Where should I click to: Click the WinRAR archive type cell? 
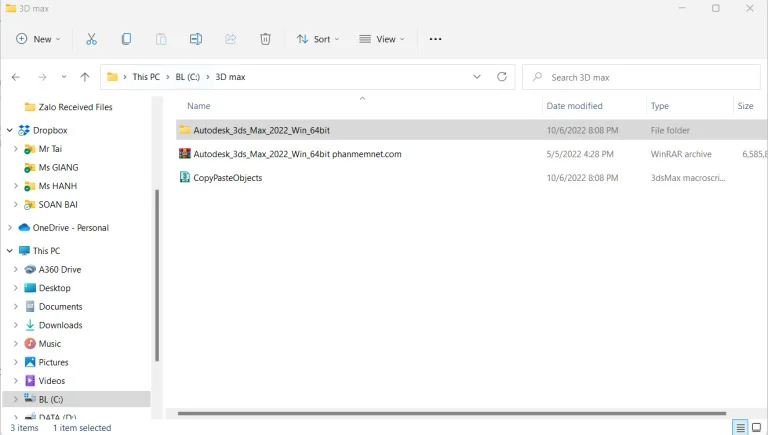pos(681,154)
